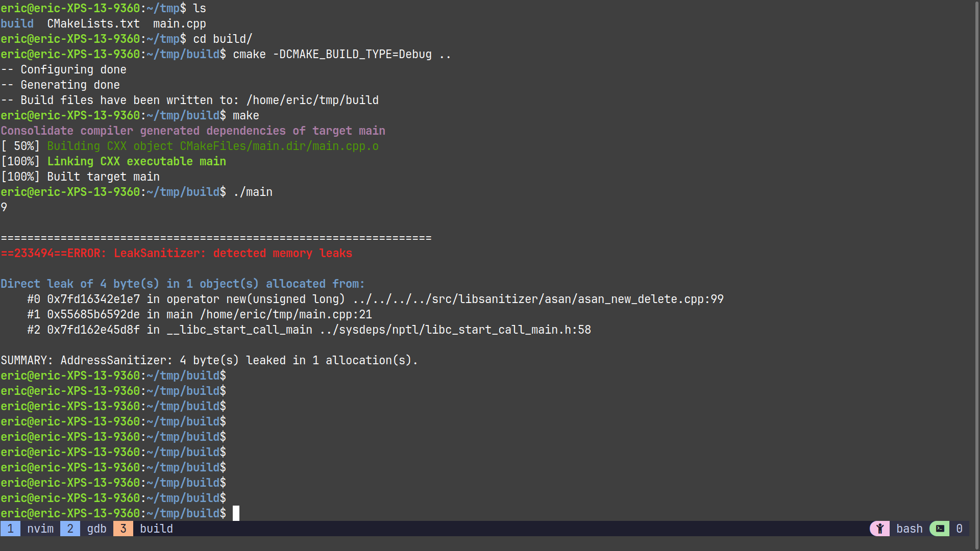Click /home/eric/tmp/main.cpp:21 in frame #1
Viewport: 980px width, 551px height.
tap(286, 314)
